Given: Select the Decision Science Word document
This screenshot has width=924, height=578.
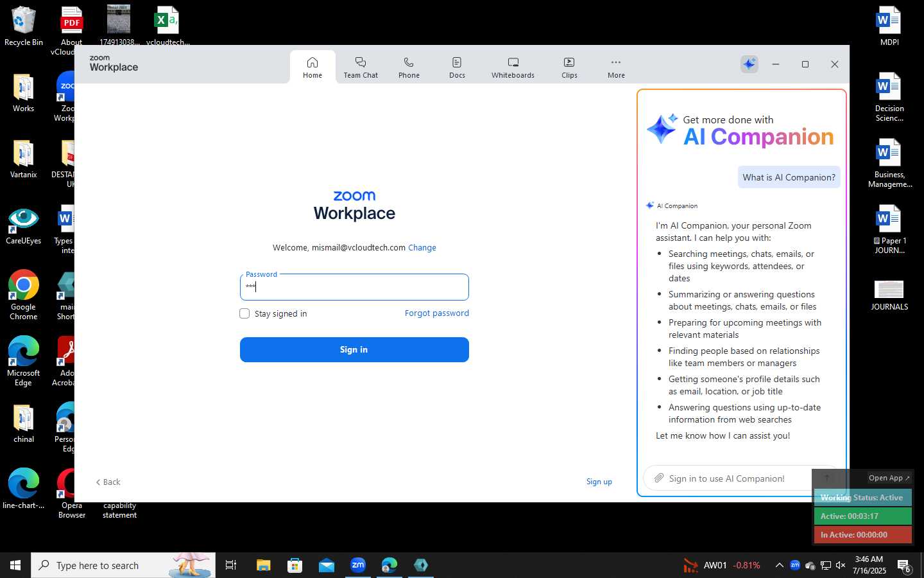Looking at the screenshot, I should [889, 98].
